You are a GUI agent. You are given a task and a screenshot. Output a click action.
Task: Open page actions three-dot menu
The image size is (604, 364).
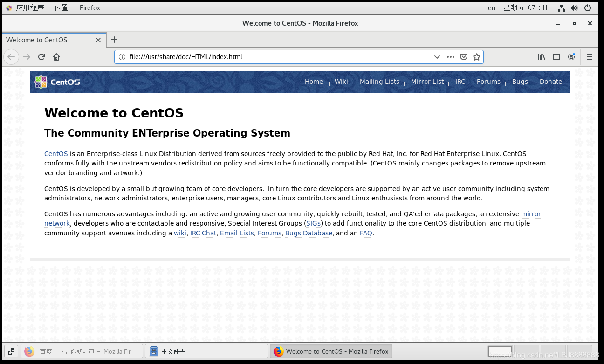(x=450, y=57)
